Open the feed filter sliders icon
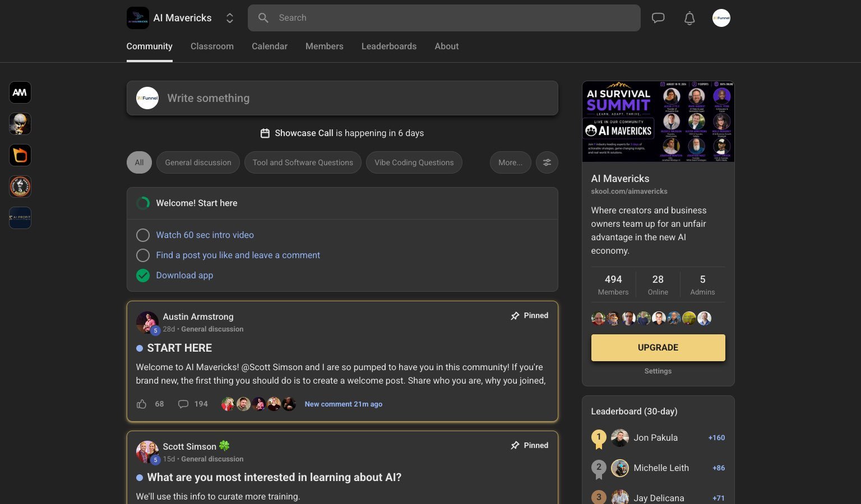Viewport: 861px width, 504px height. (x=547, y=162)
